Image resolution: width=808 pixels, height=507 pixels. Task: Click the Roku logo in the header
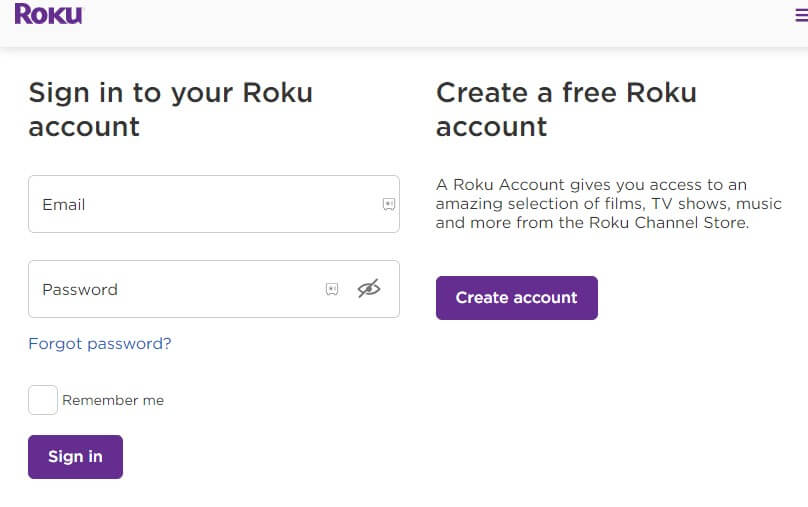click(x=48, y=14)
